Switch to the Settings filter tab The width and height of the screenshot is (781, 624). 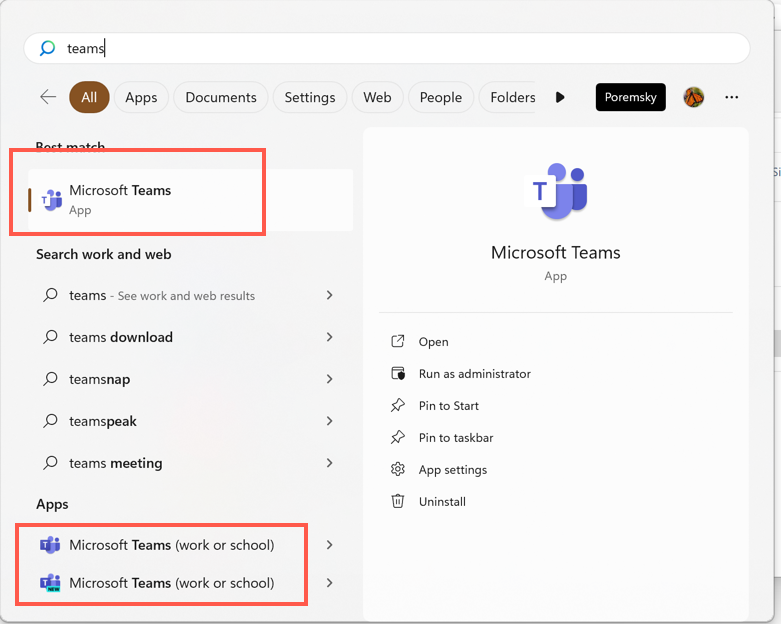310,97
